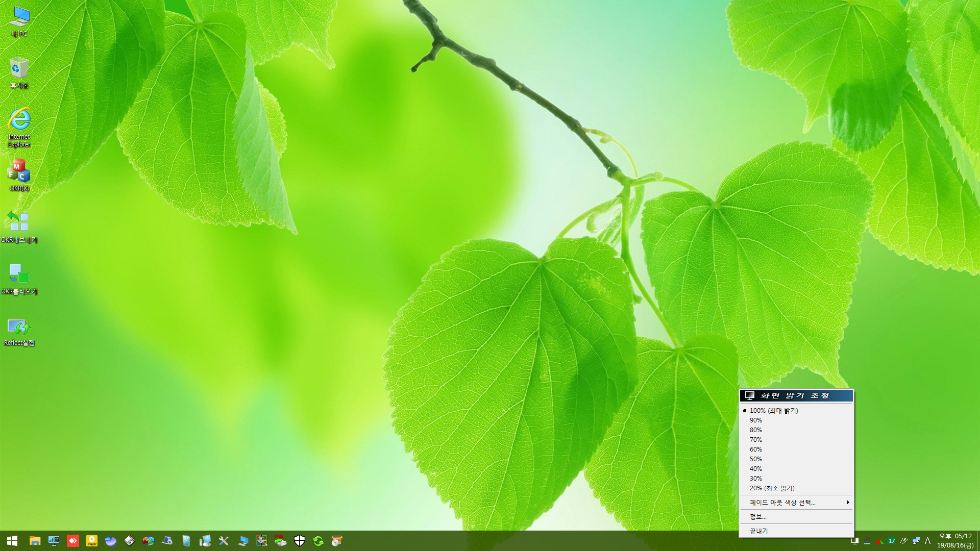The height and width of the screenshot is (551, 980).
Task: Open the 정보... menu entry
Action: (796, 517)
